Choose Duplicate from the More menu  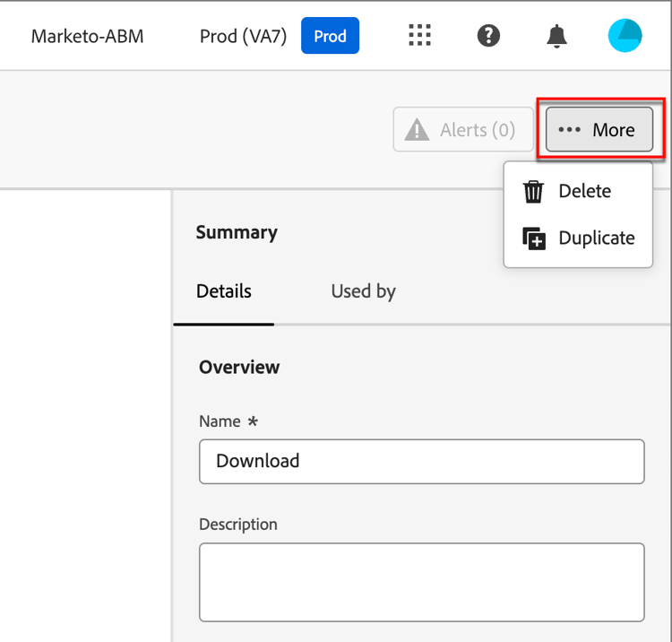578,238
